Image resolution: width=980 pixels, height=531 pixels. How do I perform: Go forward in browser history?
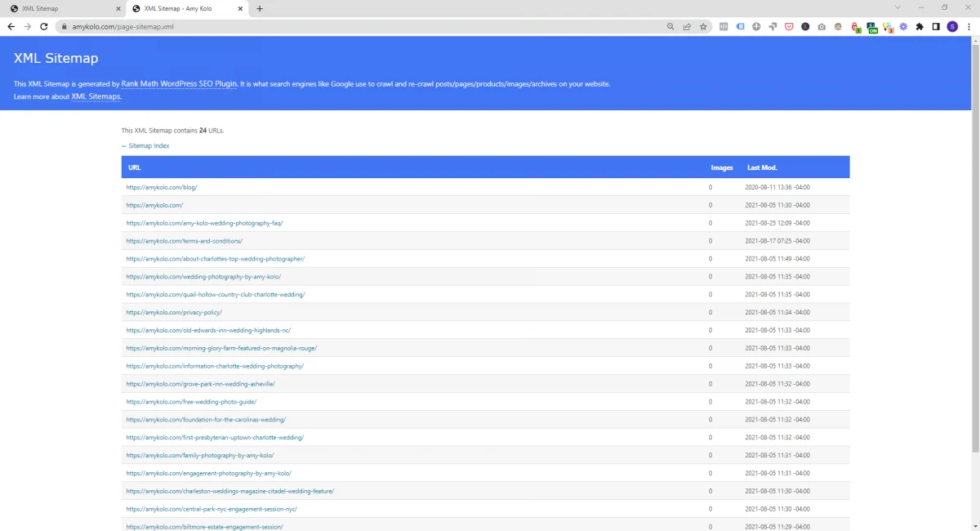point(28,26)
